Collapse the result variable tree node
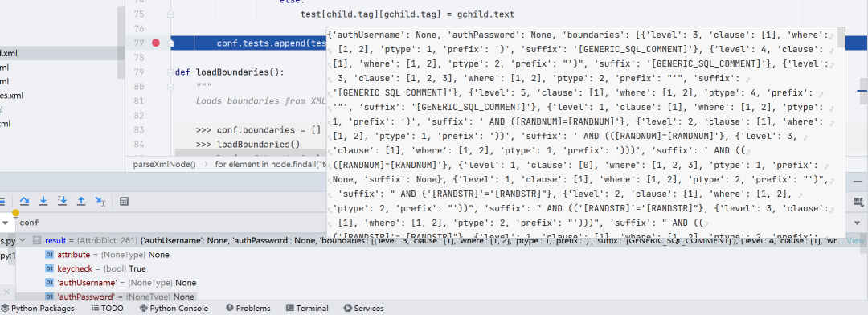Screen dimensions: 868x315 23,240
